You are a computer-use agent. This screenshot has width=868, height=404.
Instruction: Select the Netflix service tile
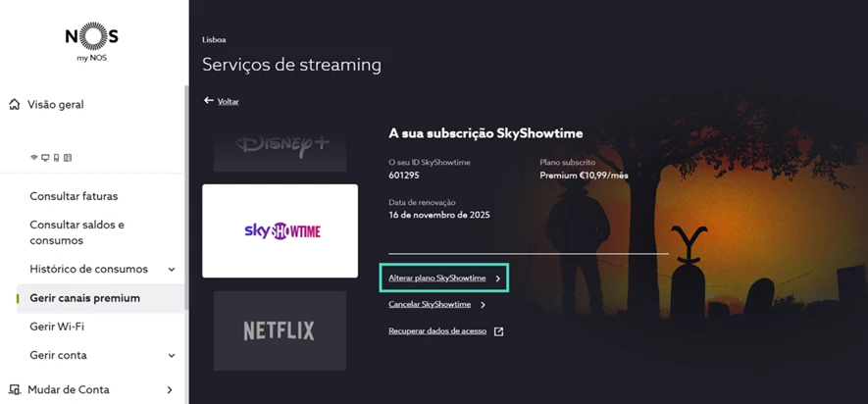[x=281, y=331]
